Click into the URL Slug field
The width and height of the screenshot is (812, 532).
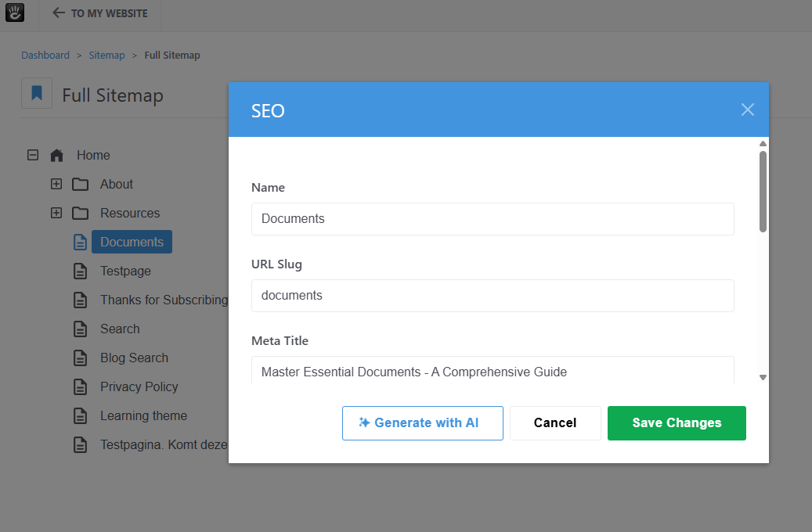tap(493, 296)
